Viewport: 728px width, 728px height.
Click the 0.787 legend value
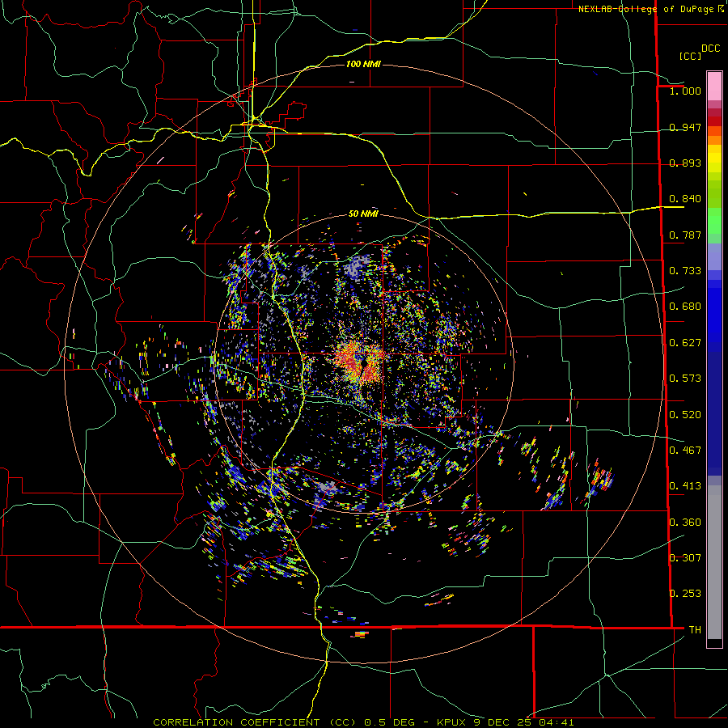685,235
